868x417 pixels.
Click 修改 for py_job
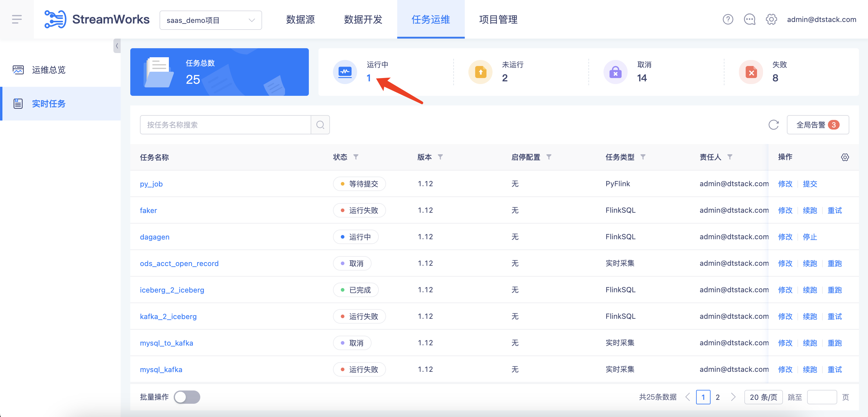pos(785,184)
